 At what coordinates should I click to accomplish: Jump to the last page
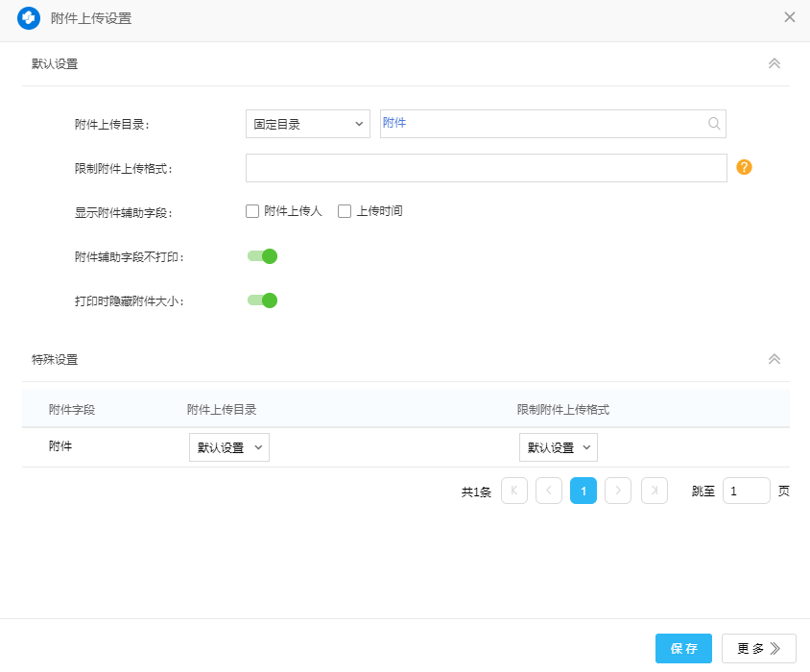click(x=655, y=491)
